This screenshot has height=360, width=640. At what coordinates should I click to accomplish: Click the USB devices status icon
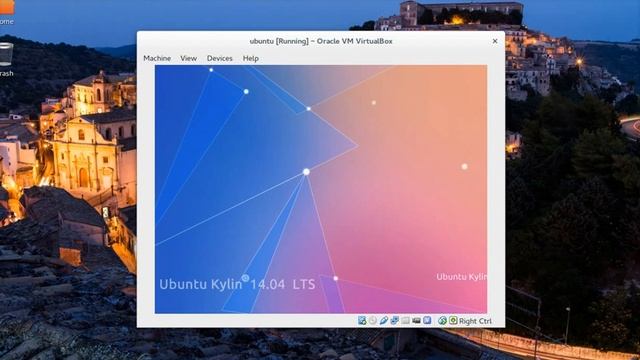pyautogui.click(x=384, y=321)
